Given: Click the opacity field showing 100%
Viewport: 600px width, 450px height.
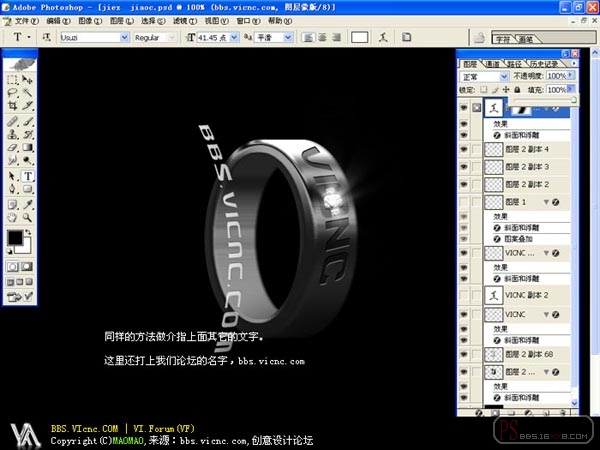Looking at the screenshot, I should (x=556, y=76).
